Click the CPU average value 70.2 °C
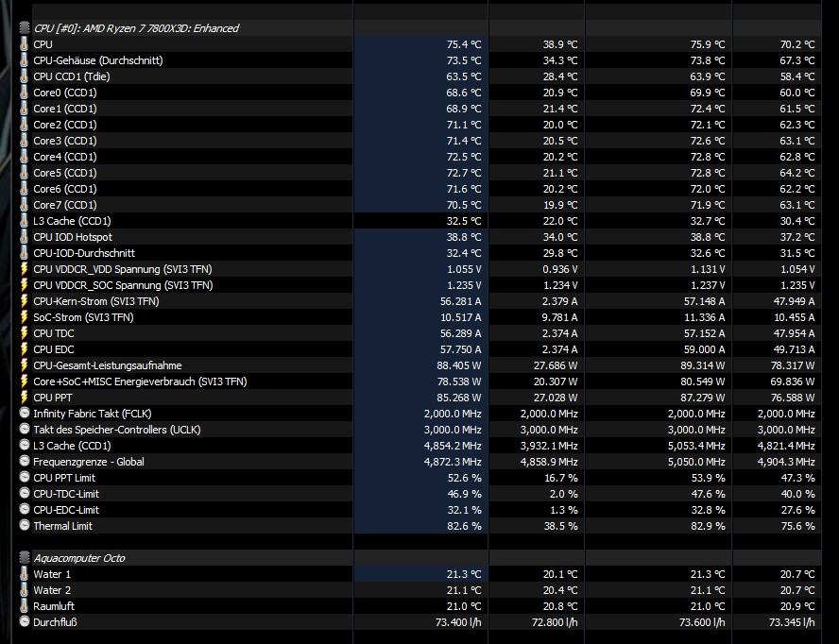 point(797,44)
